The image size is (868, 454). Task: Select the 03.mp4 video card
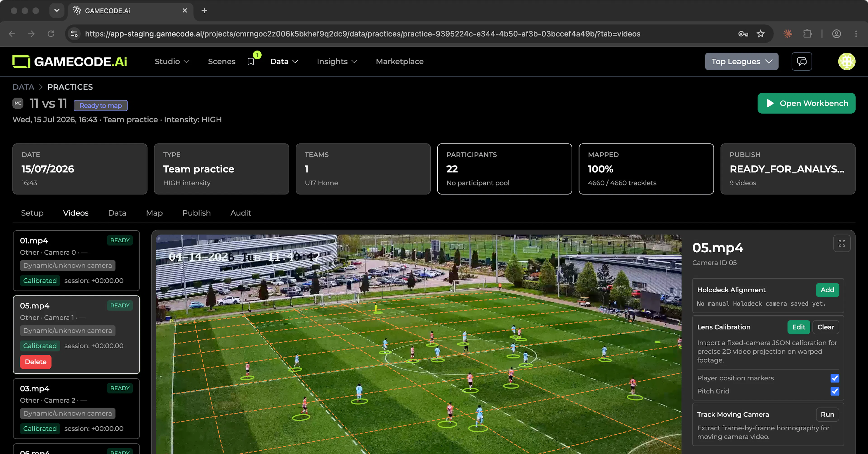click(x=76, y=409)
